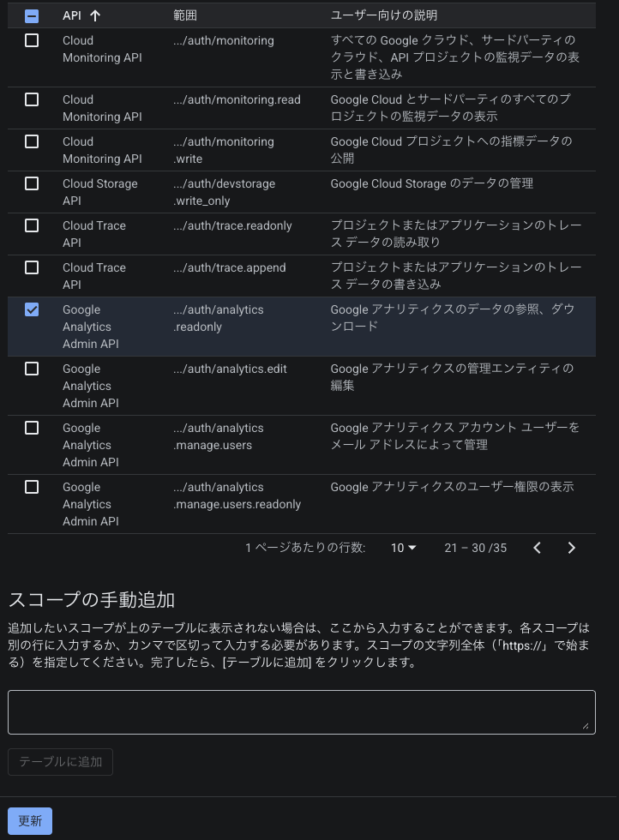Screen dimensions: 619x840
Task: Open the rows per page dropdown
Action: 403,548
